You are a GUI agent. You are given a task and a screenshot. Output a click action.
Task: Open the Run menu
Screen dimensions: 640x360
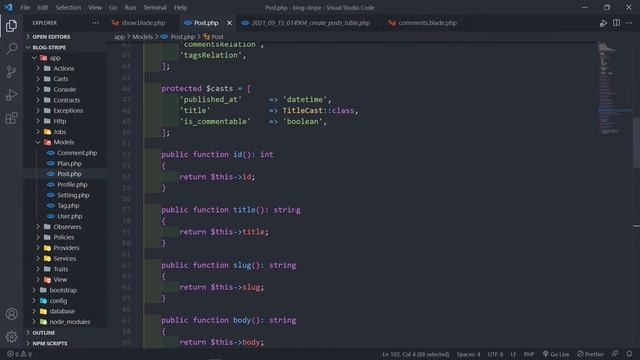(x=130, y=7)
